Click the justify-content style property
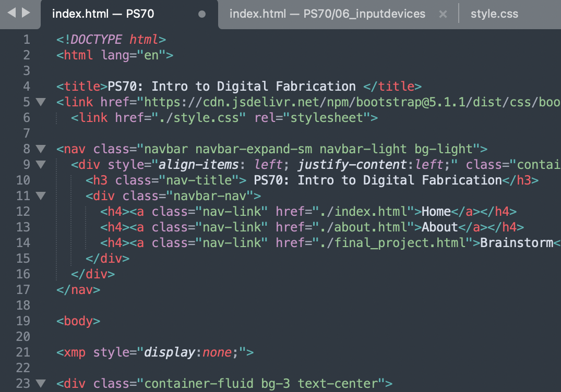 (x=352, y=165)
